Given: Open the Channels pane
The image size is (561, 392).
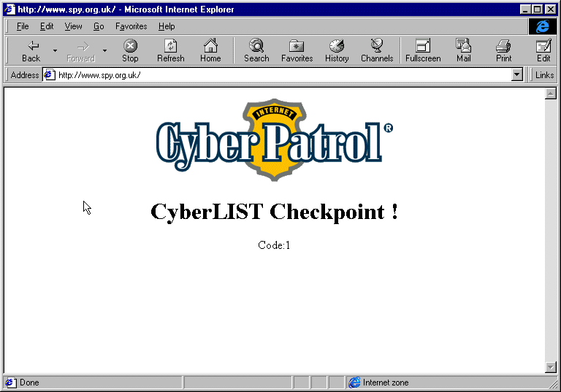Looking at the screenshot, I should point(377,50).
